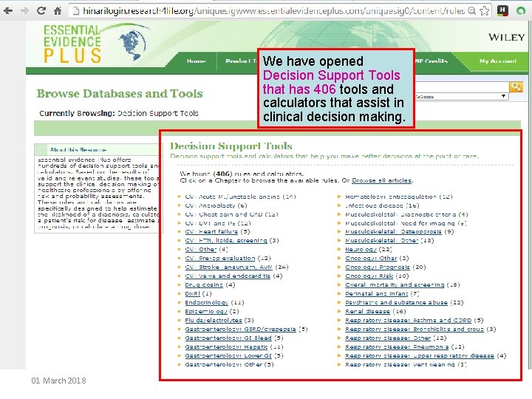
Task: Go back with browser back arrow
Action: click(x=8, y=11)
